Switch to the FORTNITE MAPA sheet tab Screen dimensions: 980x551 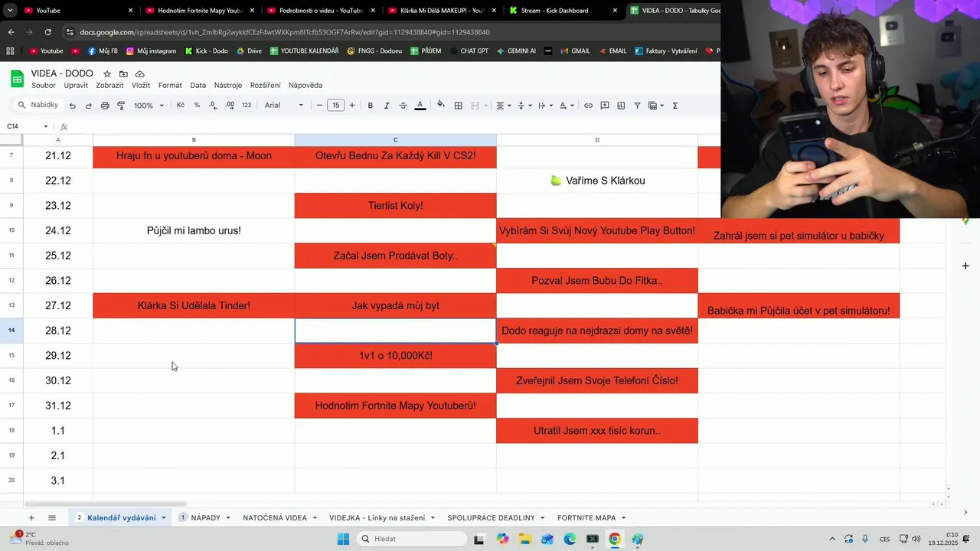pyautogui.click(x=586, y=518)
